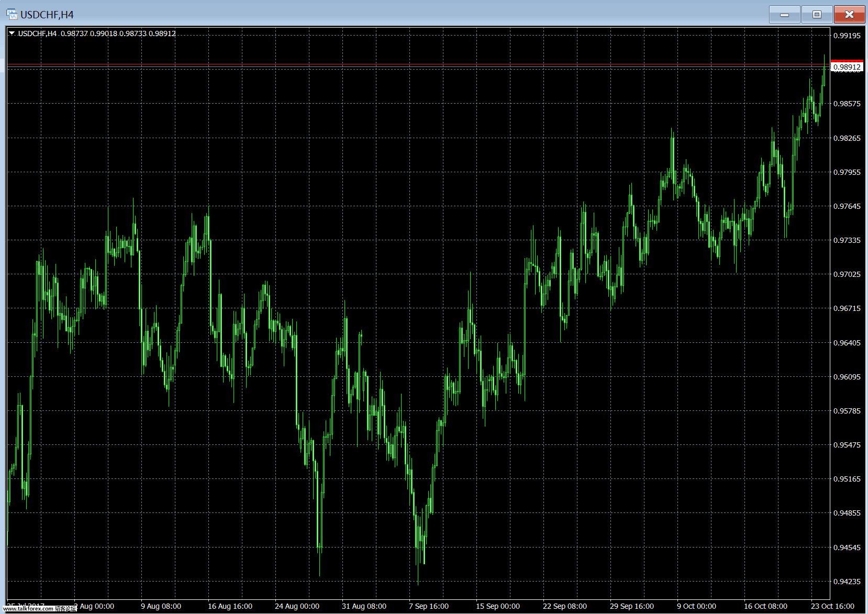This screenshot has height=614, width=868.
Task: Click the 0.94545 price scale label
Action: [x=847, y=548]
